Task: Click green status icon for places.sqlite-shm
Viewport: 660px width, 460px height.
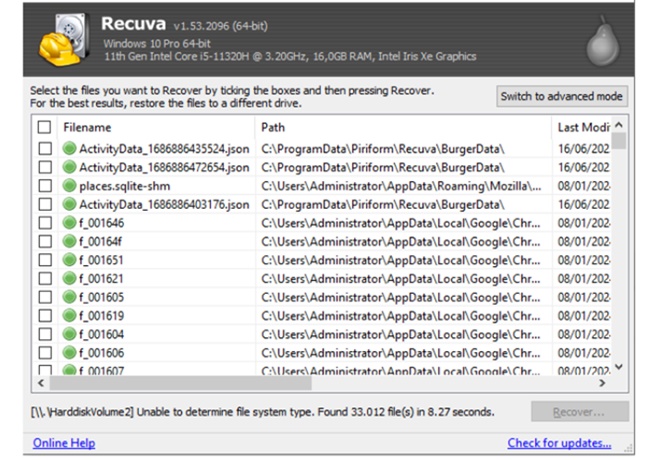Action: (69, 186)
